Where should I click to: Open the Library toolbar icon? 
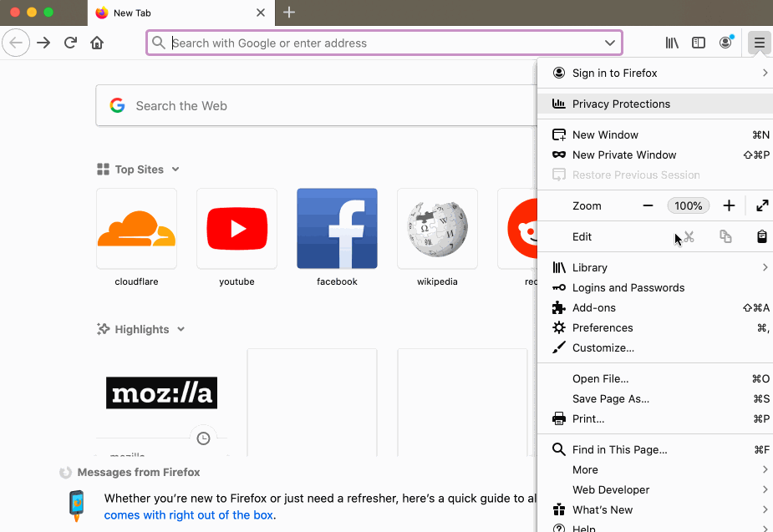[x=672, y=43]
